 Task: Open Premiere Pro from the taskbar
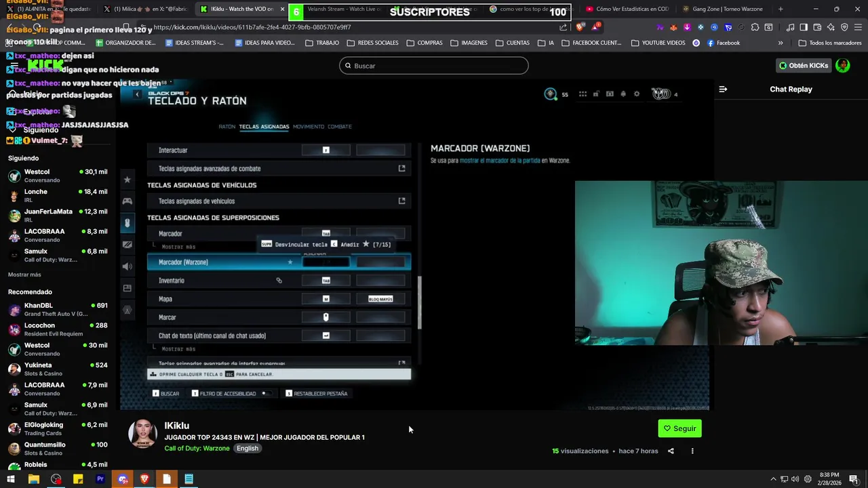click(100, 479)
